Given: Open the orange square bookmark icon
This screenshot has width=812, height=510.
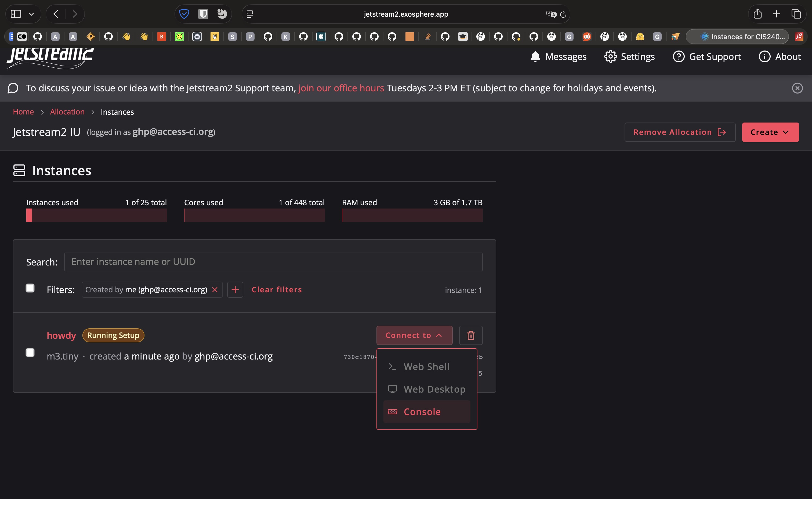Looking at the screenshot, I should pyautogui.click(x=409, y=37).
